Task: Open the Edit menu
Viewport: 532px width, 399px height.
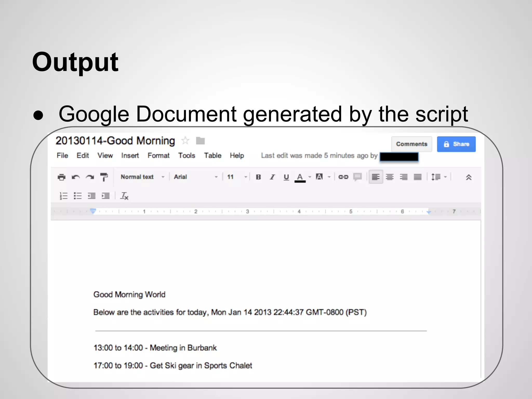Action: coord(83,155)
